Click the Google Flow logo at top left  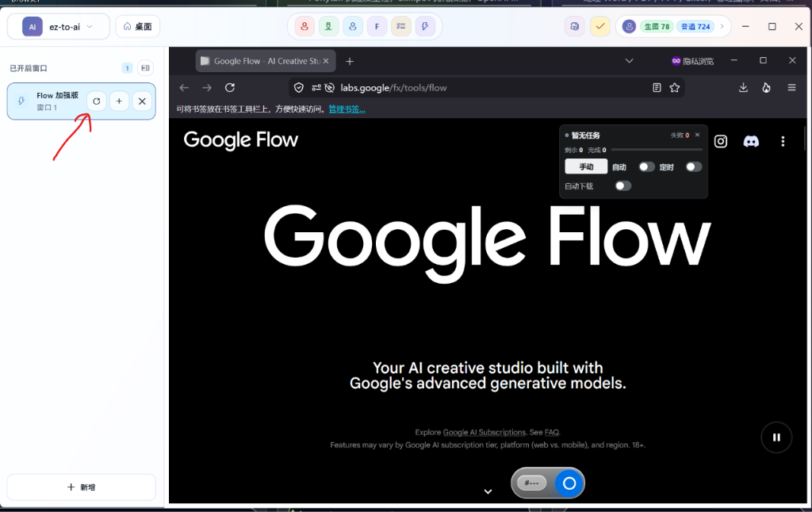tap(241, 139)
